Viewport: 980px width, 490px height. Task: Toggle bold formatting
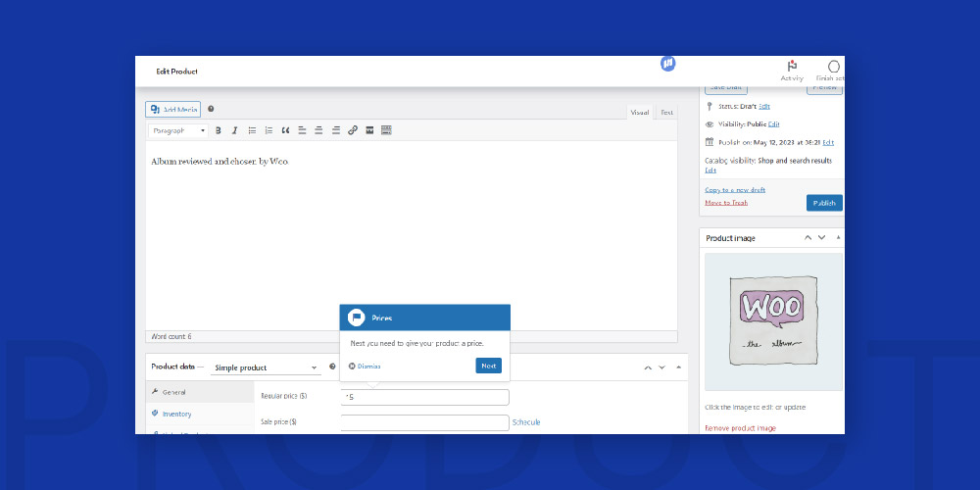point(219,130)
